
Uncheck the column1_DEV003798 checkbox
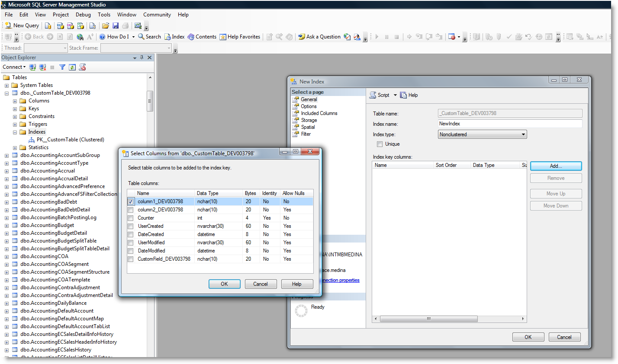tap(131, 202)
